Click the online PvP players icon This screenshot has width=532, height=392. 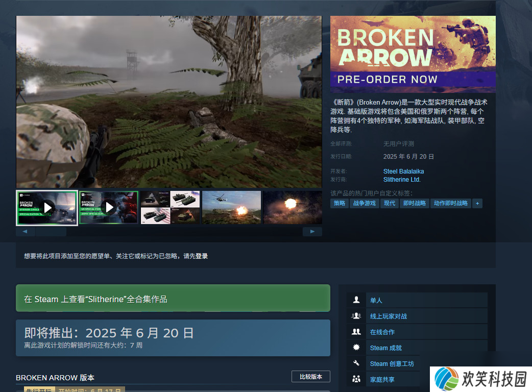(x=356, y=316)
